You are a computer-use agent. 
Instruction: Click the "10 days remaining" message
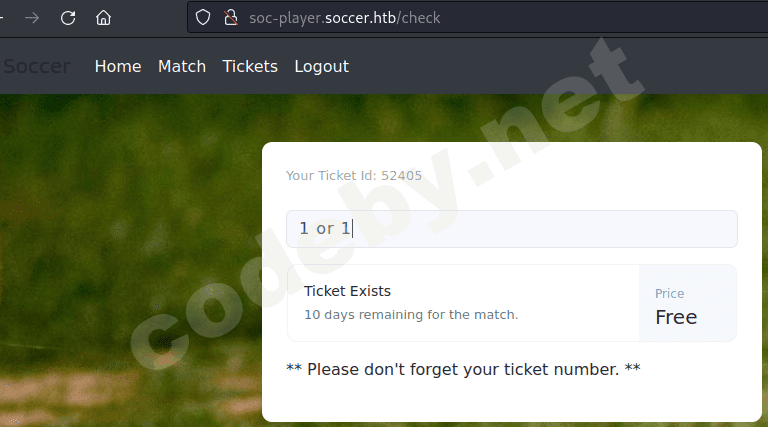coord(411,315)
